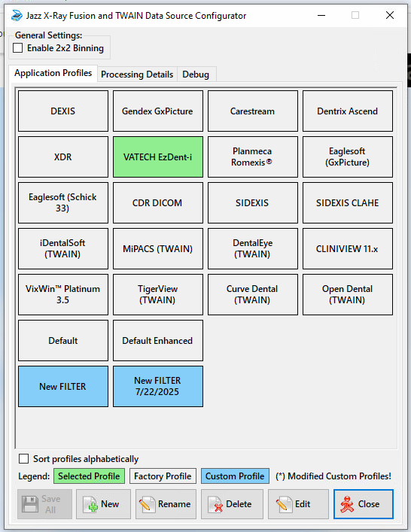This screenshot has width=411, height=532.
Task: Click the scanner app icon in title bar
Action: point(17,16)
